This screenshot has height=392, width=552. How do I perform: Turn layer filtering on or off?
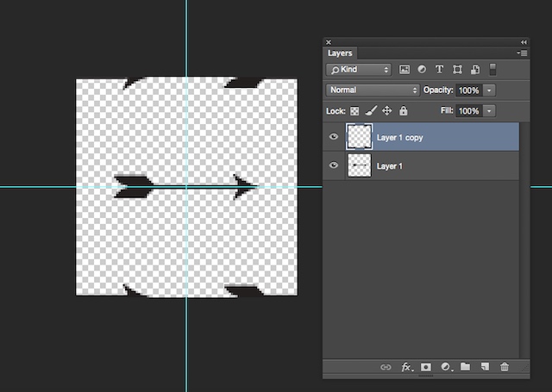(493, 69)
